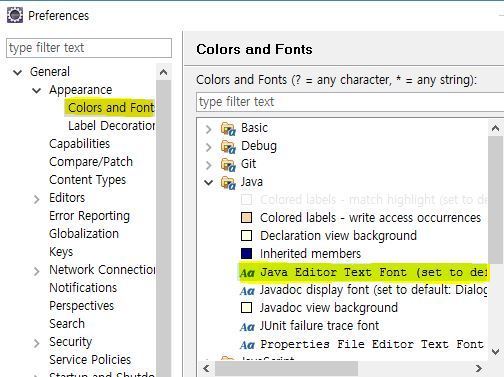The width and height of the screenshot is (504, 377).
Task: Click the write access occurrences color swatch
Action: point(246,218)
